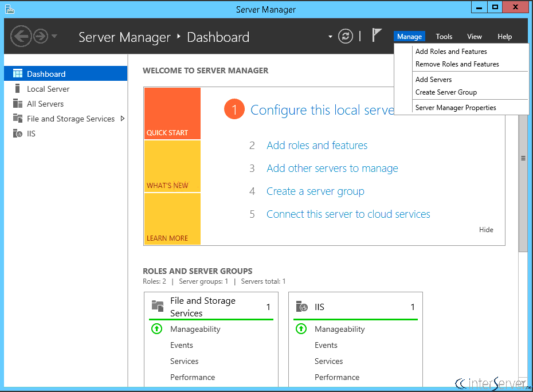
Task: Open Events under File and Storage Services
Action: (182, 345)
